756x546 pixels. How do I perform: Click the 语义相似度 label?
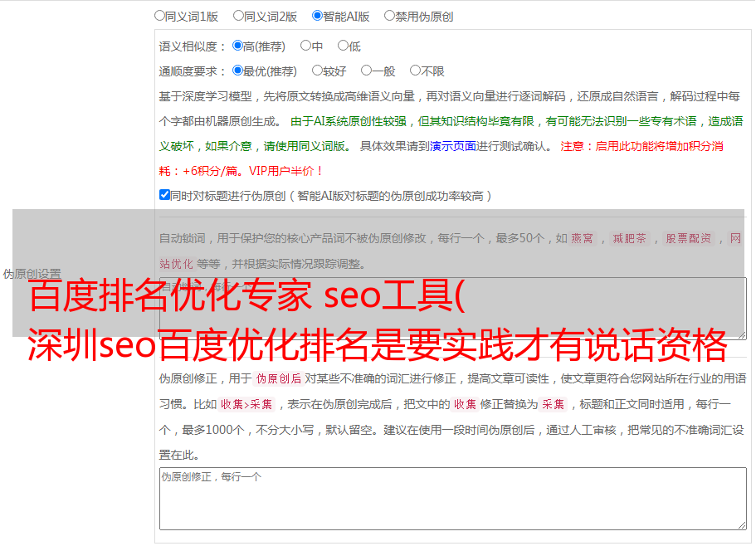coord(192,46)
